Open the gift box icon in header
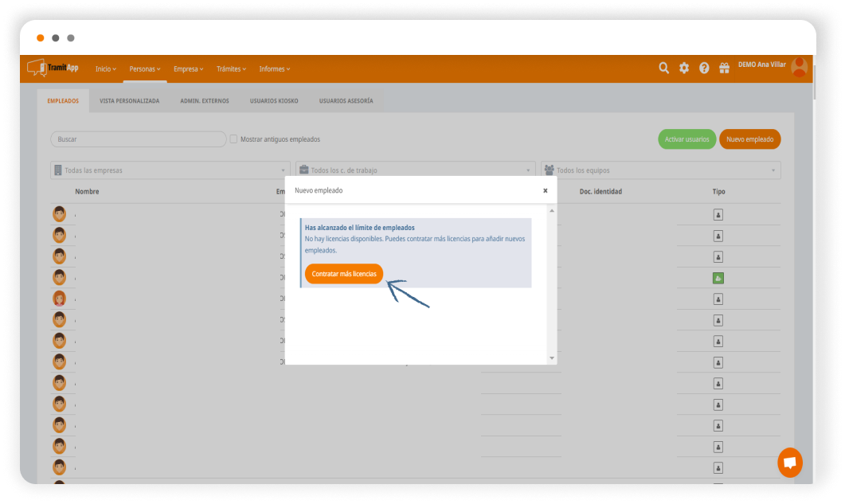The image size is (845, 504). (724, 68)
